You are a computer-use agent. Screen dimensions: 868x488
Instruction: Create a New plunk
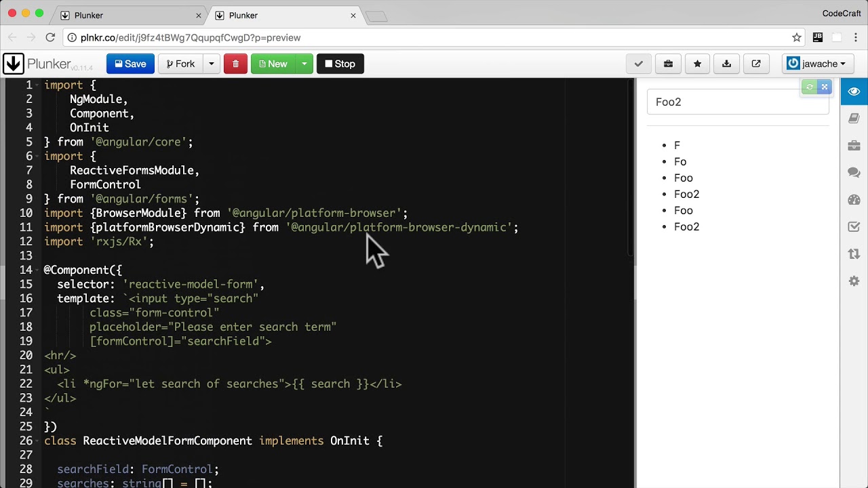pos(273,64)
